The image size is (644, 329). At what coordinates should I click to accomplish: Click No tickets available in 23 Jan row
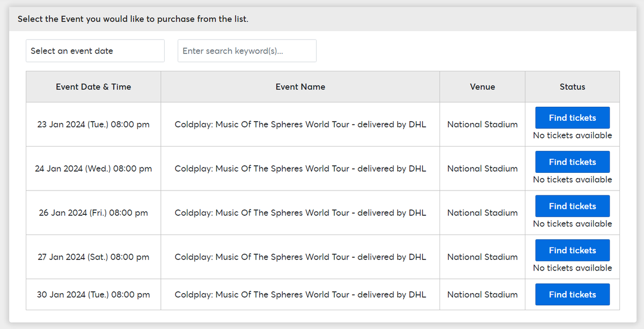point(572,135)
